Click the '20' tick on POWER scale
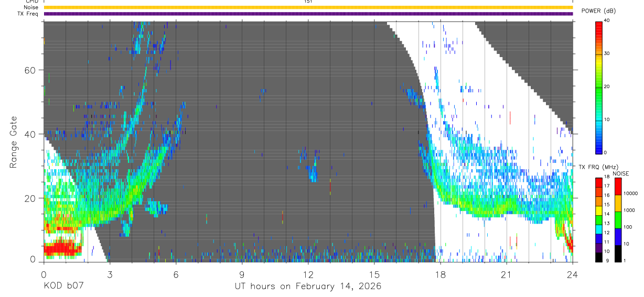Viewport: 644px width, 297px height. point(607,86)
